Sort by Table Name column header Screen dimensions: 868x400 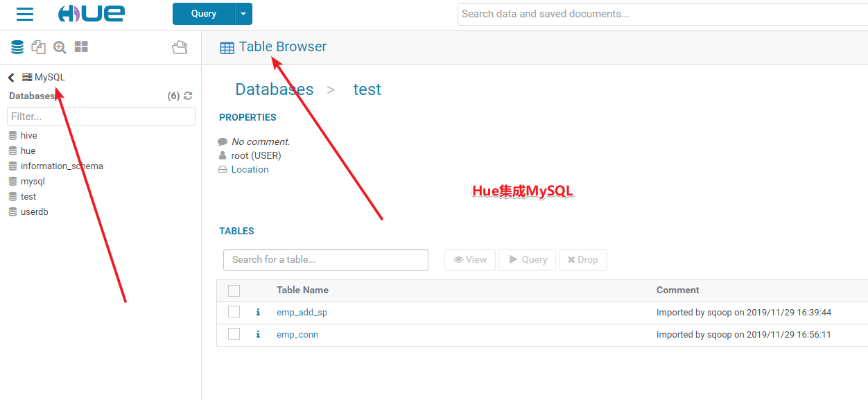[302, 290]
